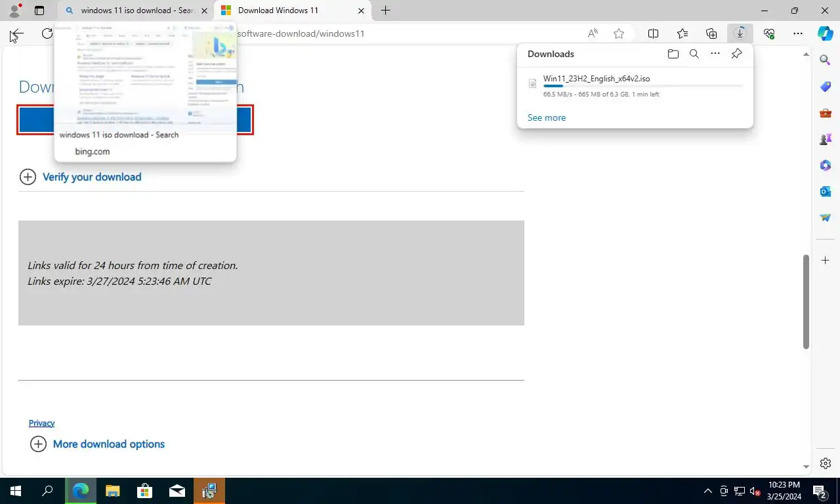
Task: Open sidebar Games chess icon
Action: [x=826, y=139]
